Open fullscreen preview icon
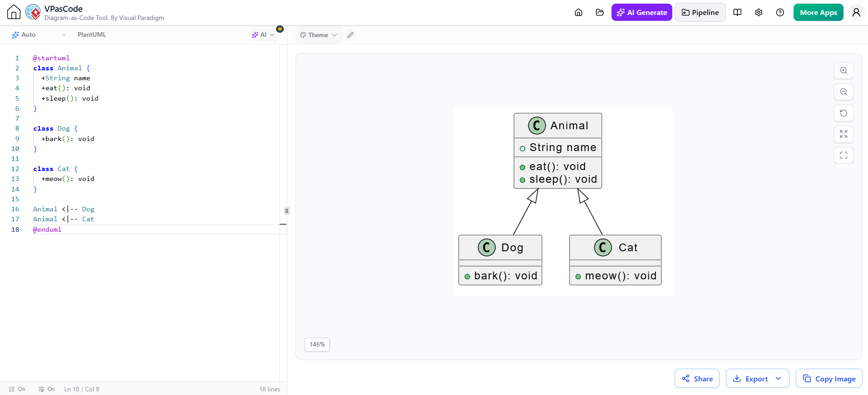The width and height of the screenshot is (868, 395). point(843,156)
